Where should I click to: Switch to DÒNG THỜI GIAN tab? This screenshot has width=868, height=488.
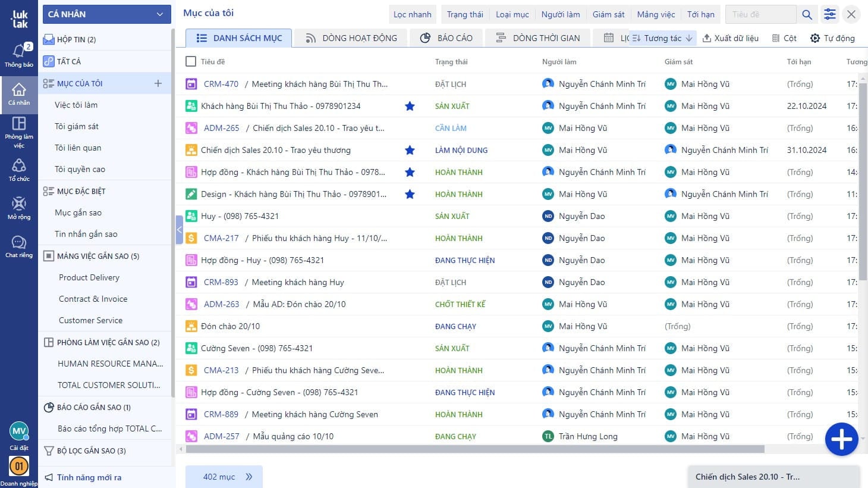[538, 38]
